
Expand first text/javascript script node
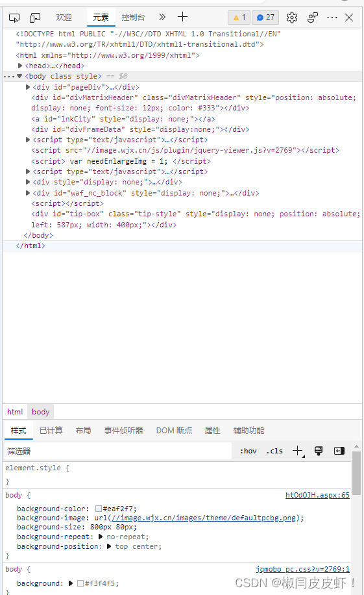click(x=28, y=140)
